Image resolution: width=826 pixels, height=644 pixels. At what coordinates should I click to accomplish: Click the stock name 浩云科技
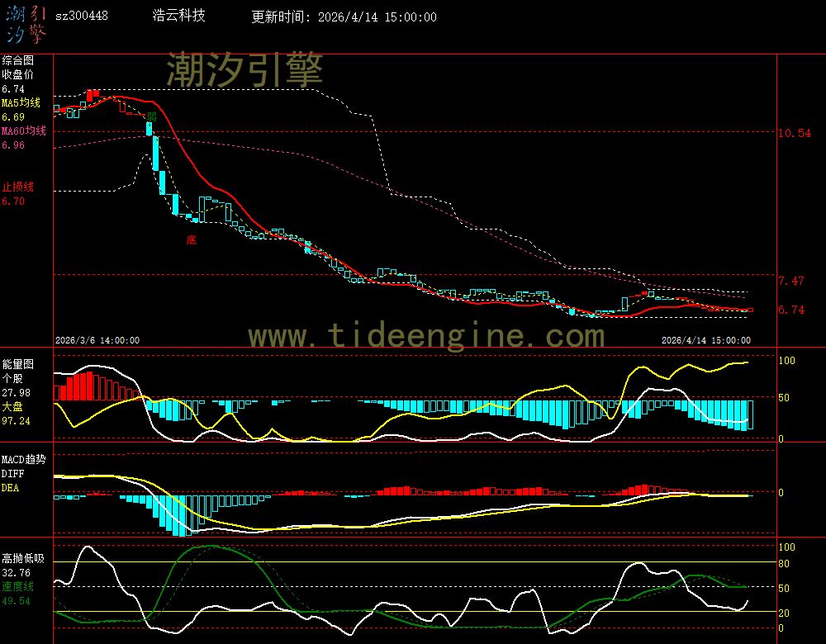point(179,16)
